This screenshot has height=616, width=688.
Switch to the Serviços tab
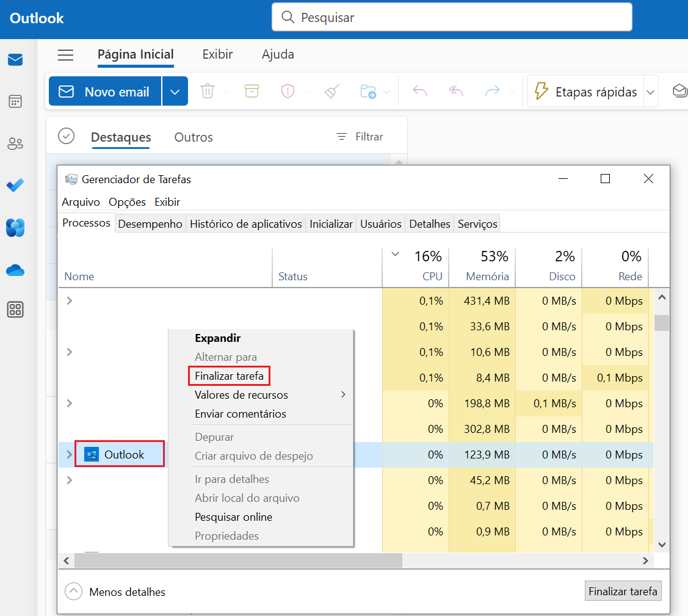point(477,224)
